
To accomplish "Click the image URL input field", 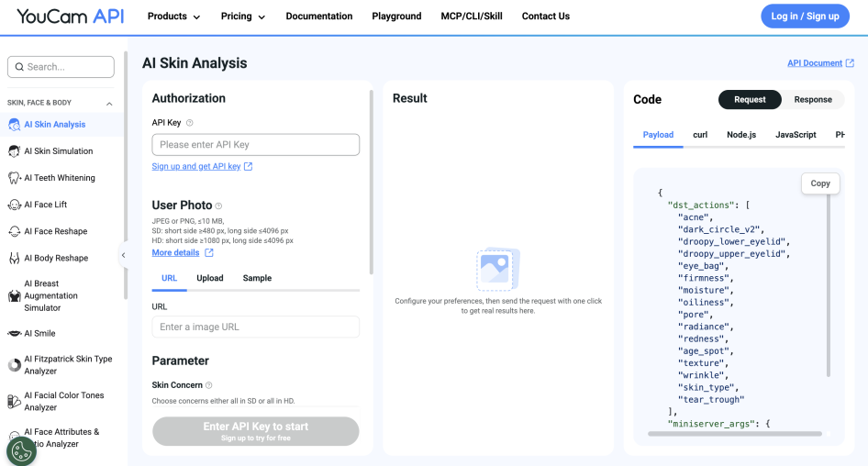I will pos(256,327).
